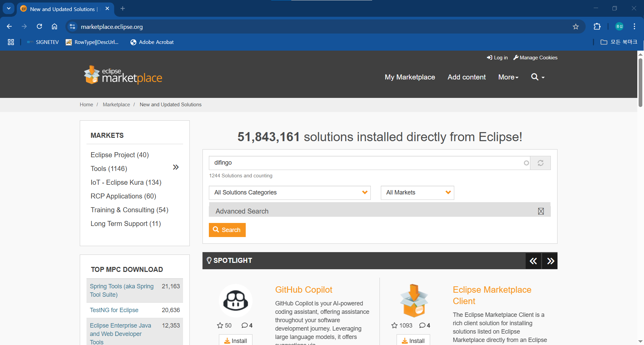Select Add content in the navigation
The width and height of the screenshot is (644, 345).
466,77
